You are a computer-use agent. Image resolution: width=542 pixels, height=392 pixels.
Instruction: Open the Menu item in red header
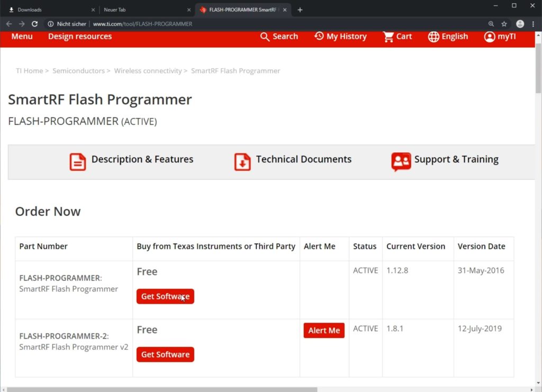pyautogui.click(x=22, y=37)
